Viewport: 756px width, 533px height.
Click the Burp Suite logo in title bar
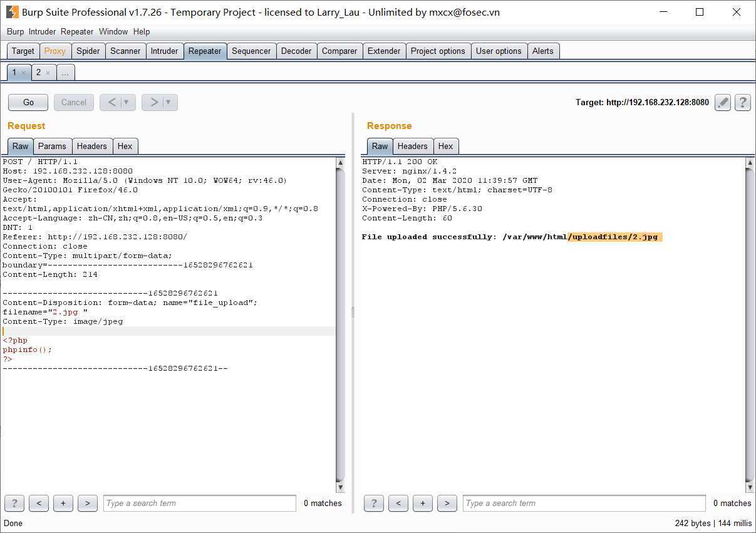click(12, 12)
